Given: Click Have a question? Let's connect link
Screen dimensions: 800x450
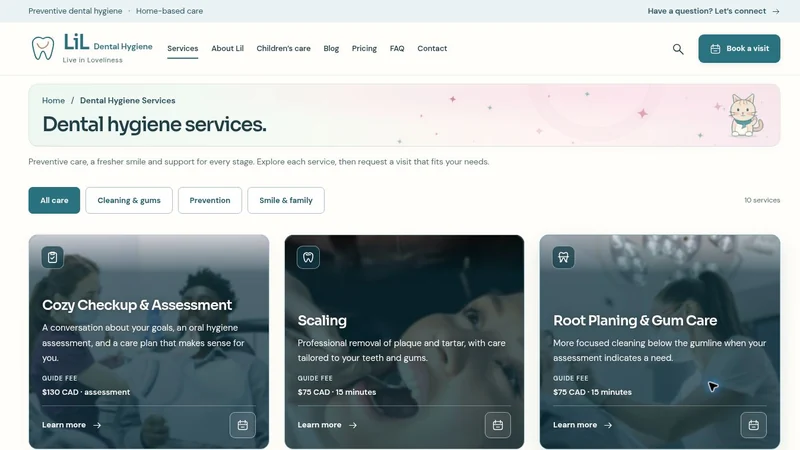Looking at the screenshot, I should (713, 11).
